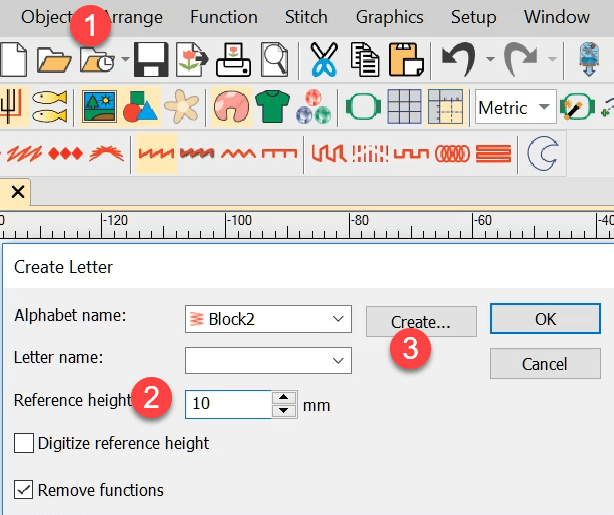This screenshot has height=515, width=614.
Task: Click the Paste clipboard icon
Action: (406, 60)
